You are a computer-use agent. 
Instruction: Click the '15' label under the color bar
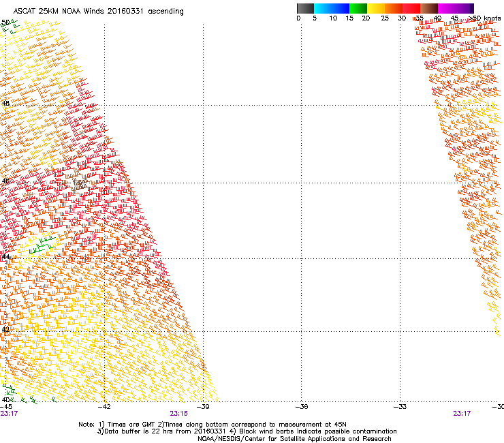[x=349, y=18]
